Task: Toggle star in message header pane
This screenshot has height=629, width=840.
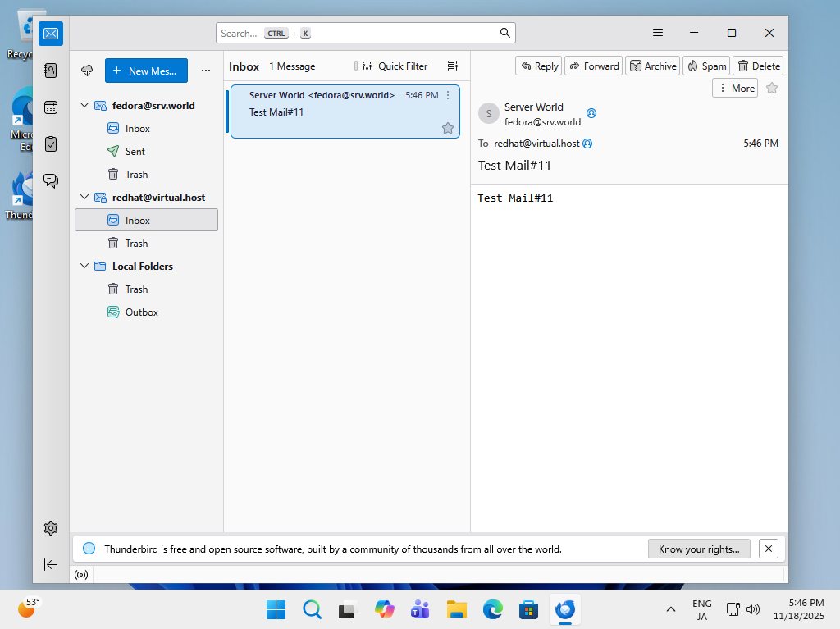Action: tap(771, 88)
